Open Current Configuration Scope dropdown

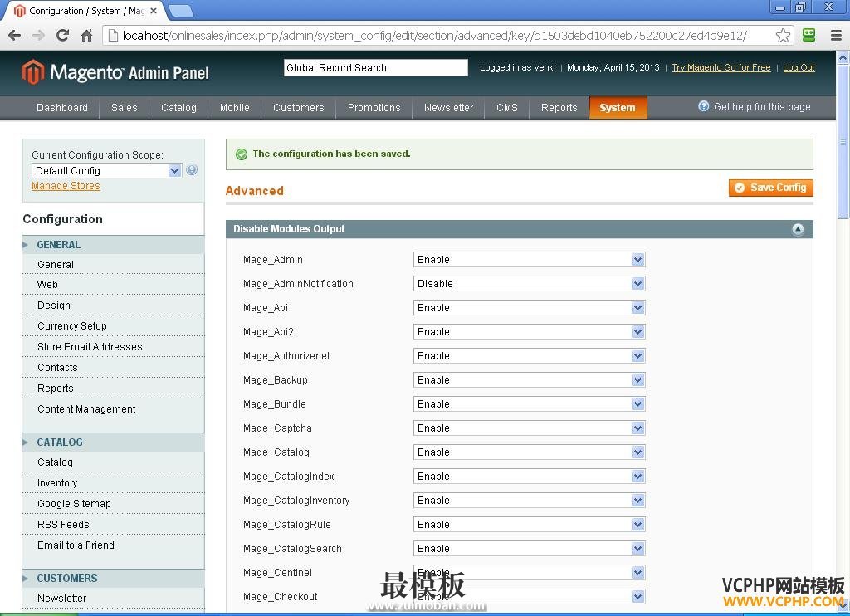click(x=106, y=171)
